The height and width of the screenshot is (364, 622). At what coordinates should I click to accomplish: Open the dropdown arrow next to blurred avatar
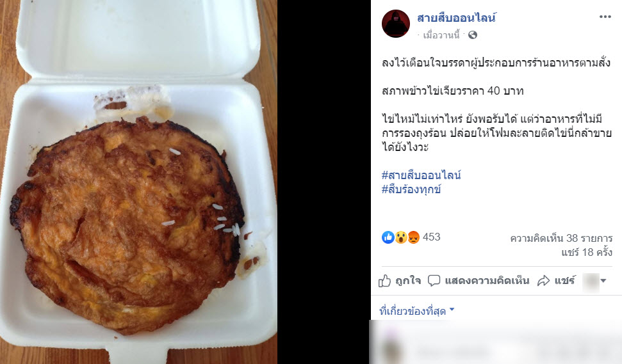coord(603,281)
